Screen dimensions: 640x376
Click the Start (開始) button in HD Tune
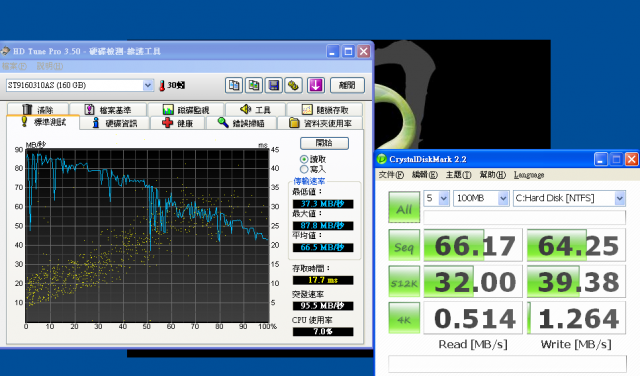(324, 143)
